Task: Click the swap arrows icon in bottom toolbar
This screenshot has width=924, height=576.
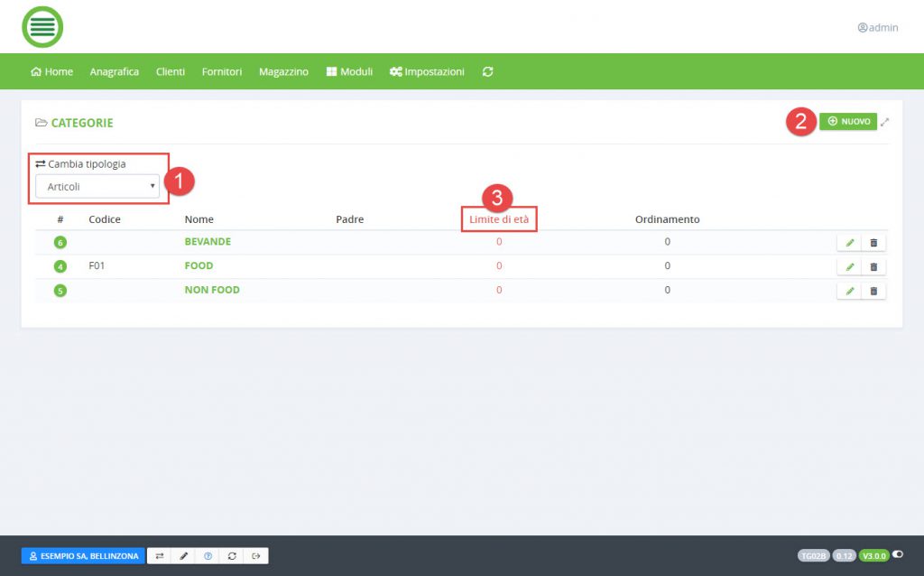Action: pyautogui.click(x=160, y=556)
